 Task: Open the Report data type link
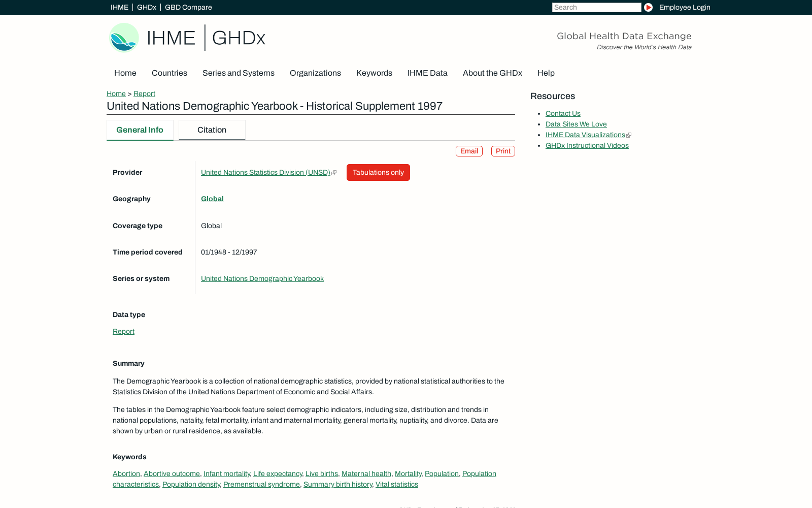[123, 332]
